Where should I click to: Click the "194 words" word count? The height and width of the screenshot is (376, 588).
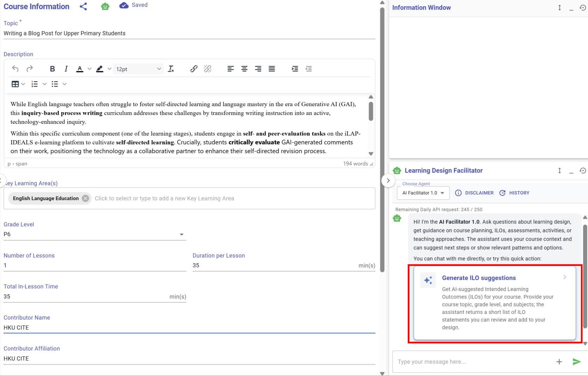click(356, 164)
